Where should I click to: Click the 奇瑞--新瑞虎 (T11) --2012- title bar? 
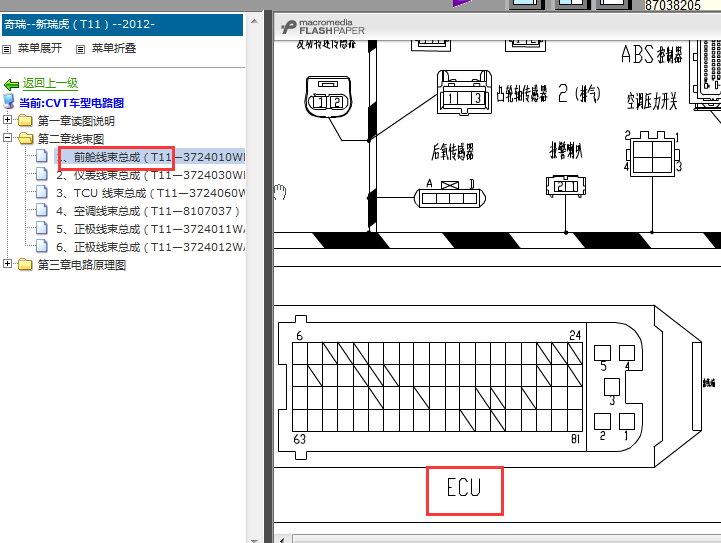click(x=122, y=24)
